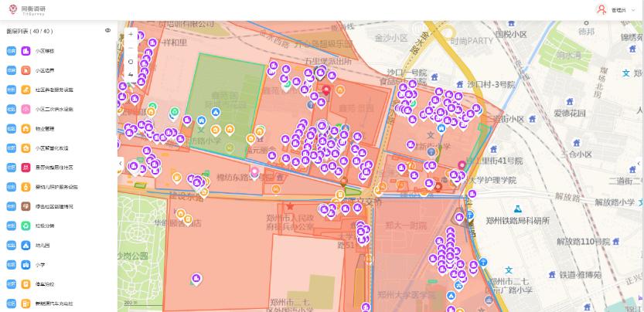This screenshot has width=644, height=312.
Task: Select the 新能源汽车充电桩 layer label
Action: pyautogui.click(x=54, y=304)
